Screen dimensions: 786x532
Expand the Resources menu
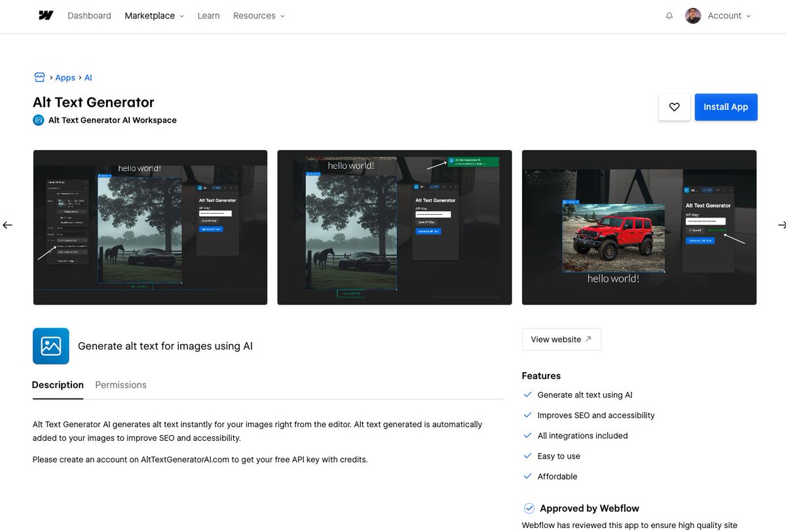tap(259, 16)
